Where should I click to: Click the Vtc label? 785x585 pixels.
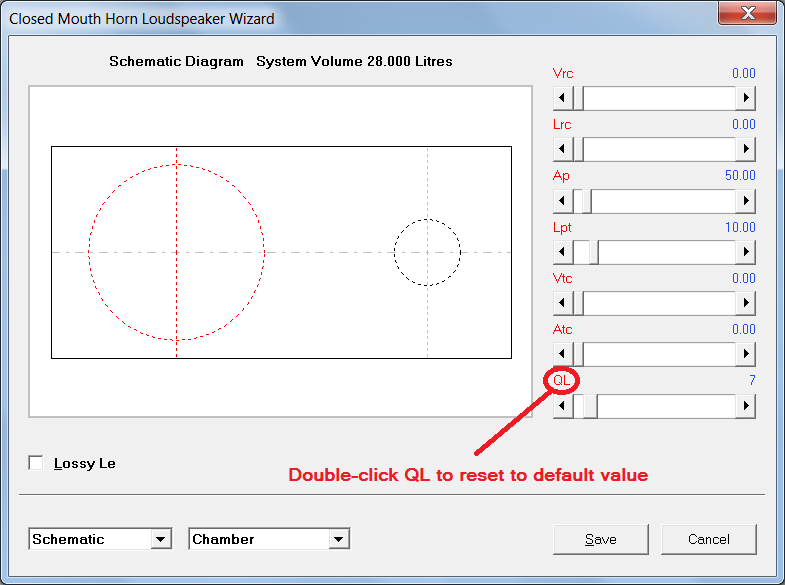coord(562,278)
